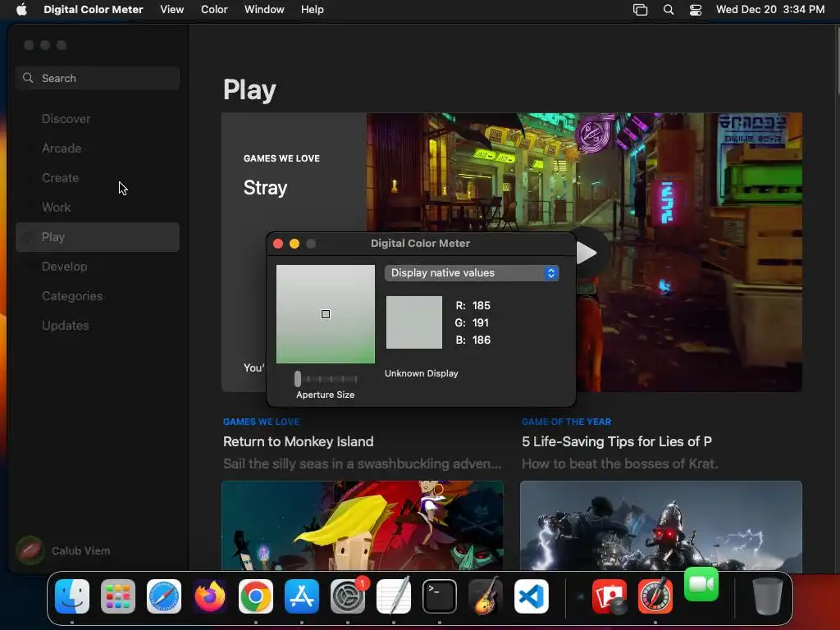The image size is (840, 630).
Task: Open Photo Booth from the Dock
Action: [x=609, y=596]
